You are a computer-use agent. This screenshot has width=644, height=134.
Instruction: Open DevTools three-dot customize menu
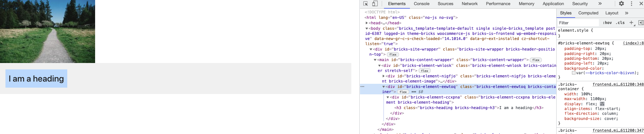[632, 4]
